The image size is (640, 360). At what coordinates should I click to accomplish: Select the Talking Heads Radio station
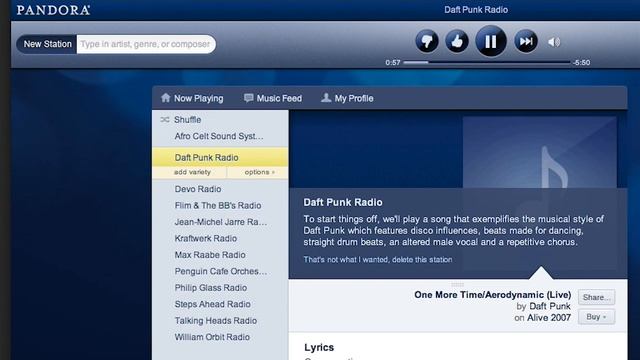tap(220, 320)
